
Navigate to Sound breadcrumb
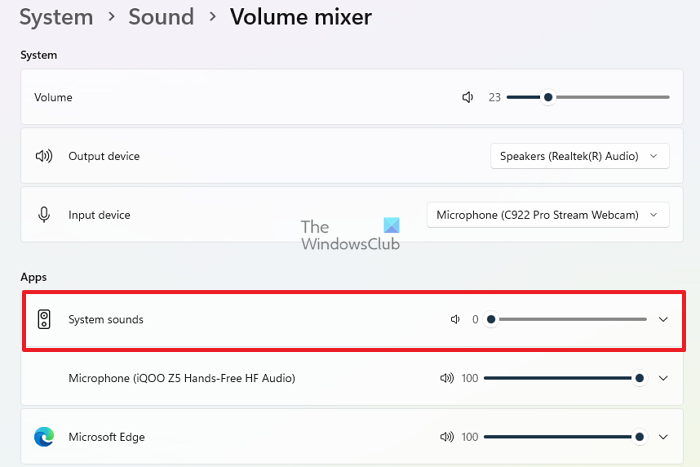coord(161,17)
